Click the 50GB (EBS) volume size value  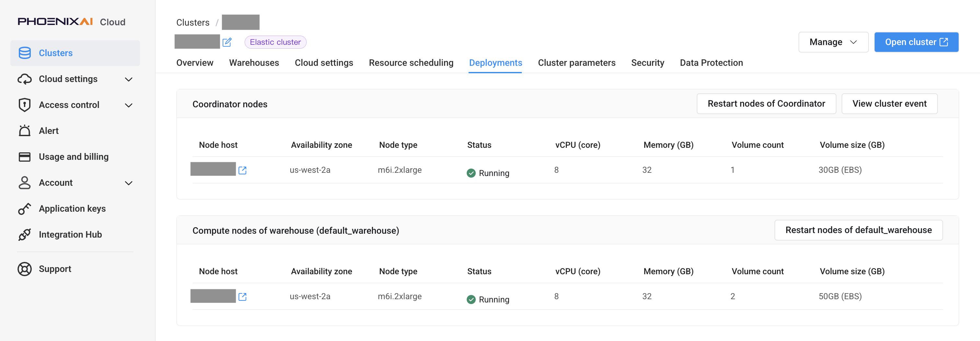tap(840, 296)
